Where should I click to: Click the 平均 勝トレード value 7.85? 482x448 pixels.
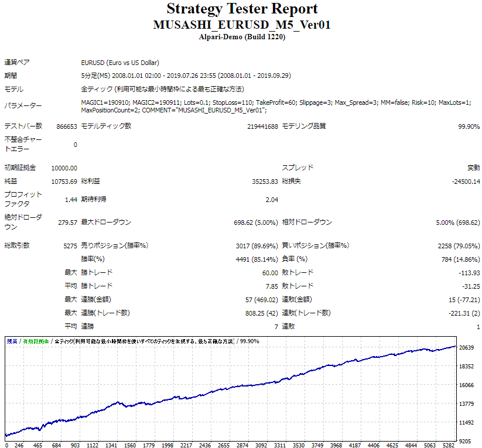(272, 286)
